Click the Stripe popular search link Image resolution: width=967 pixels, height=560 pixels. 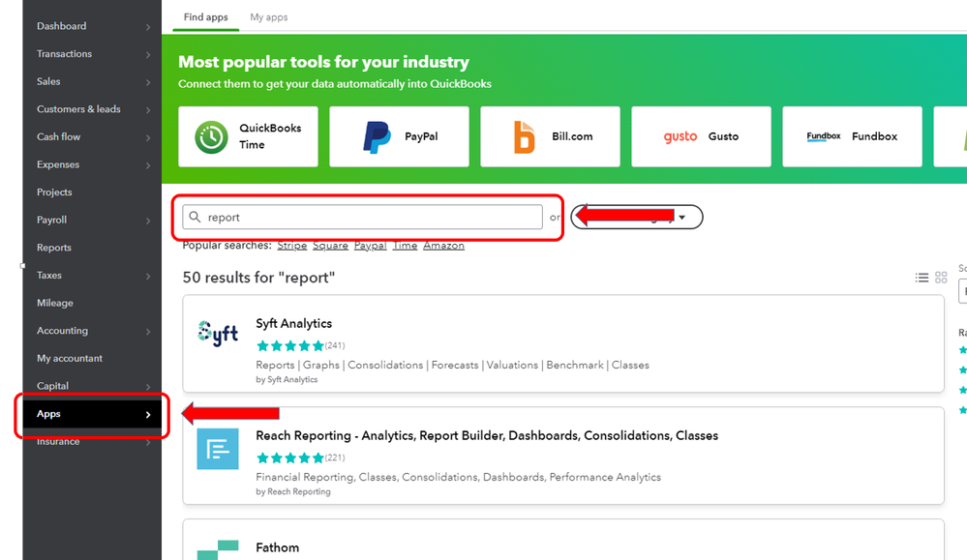[x=291, y=246]
